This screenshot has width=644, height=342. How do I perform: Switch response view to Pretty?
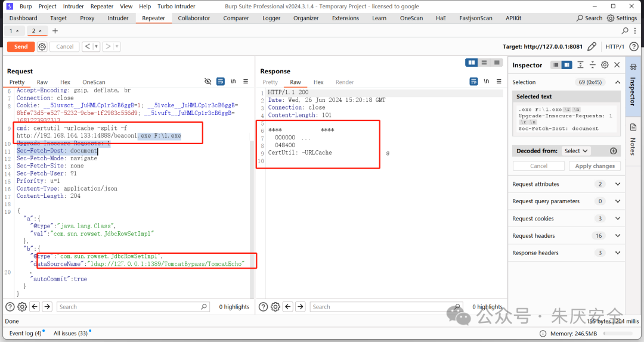[270, 82]
